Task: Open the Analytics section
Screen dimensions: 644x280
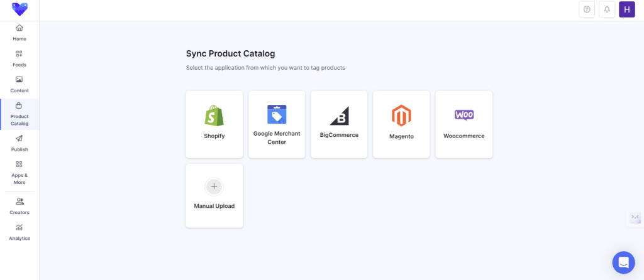Action: (x=19, y=232)
